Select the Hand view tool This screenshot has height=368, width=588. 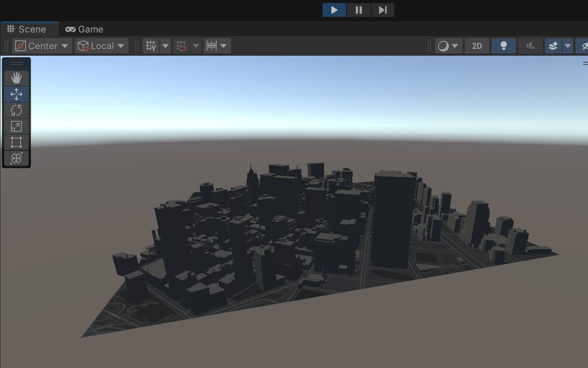coord(17,78)
